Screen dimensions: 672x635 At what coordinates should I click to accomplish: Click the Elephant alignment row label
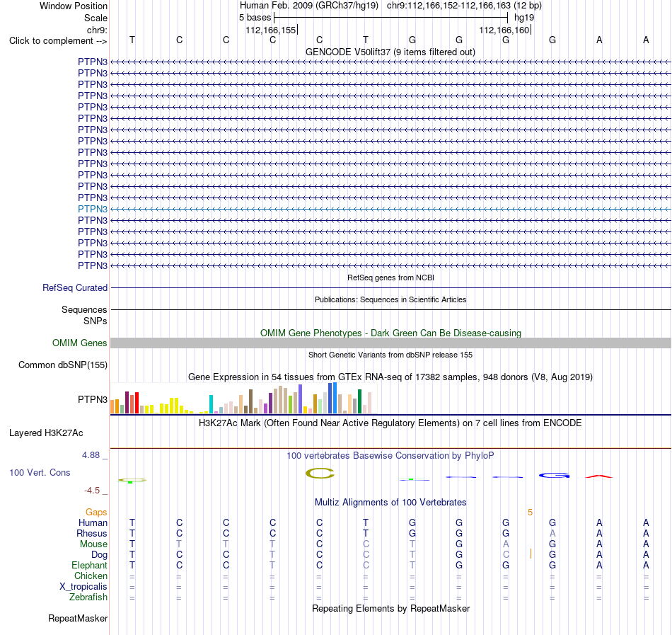point(89,565)
